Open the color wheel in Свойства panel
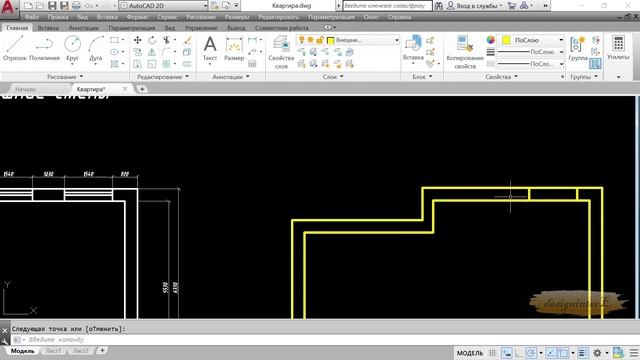Viewport: 640px width, 360px height. click(x=490, y=40)
